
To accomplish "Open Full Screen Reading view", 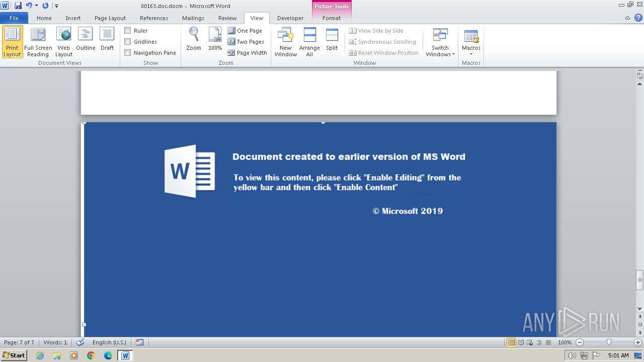I will click(x=38, y=42).
